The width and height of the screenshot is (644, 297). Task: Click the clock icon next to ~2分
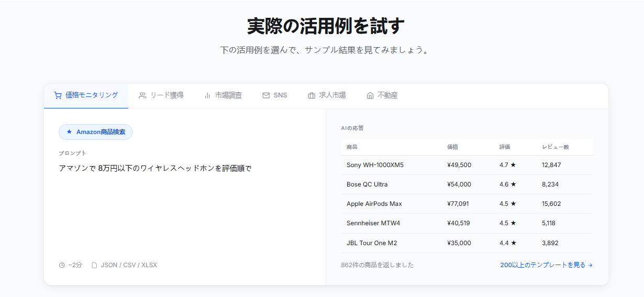62,265
